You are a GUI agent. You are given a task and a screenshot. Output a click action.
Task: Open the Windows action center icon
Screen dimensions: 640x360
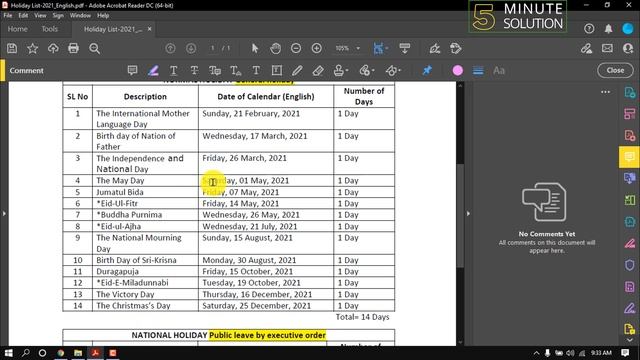point(625,353)
